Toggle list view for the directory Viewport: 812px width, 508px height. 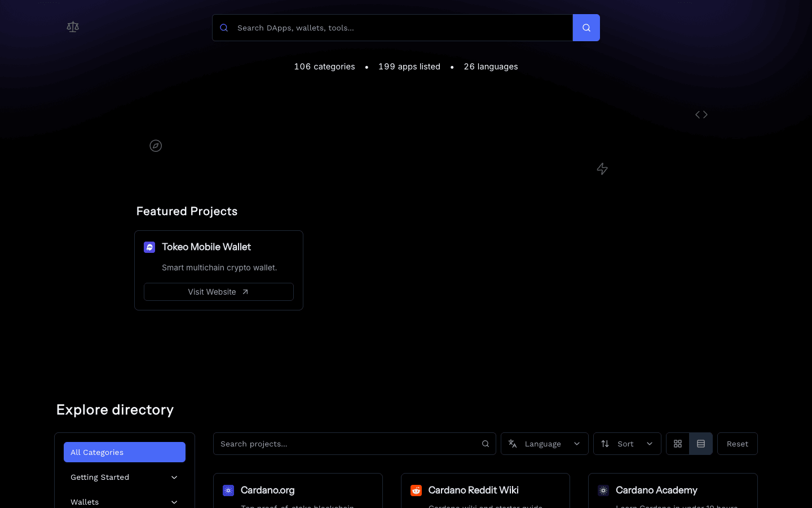(x=701, y=444)
